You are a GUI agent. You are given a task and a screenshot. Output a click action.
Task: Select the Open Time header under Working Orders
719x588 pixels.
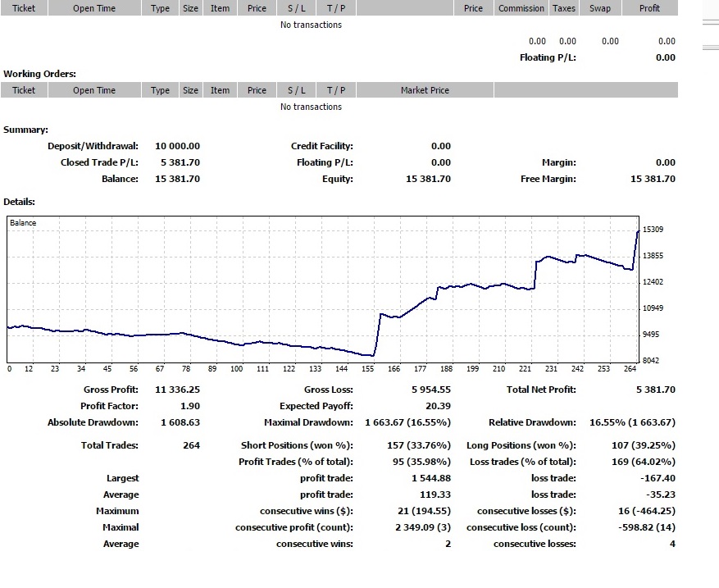(94, 90)
